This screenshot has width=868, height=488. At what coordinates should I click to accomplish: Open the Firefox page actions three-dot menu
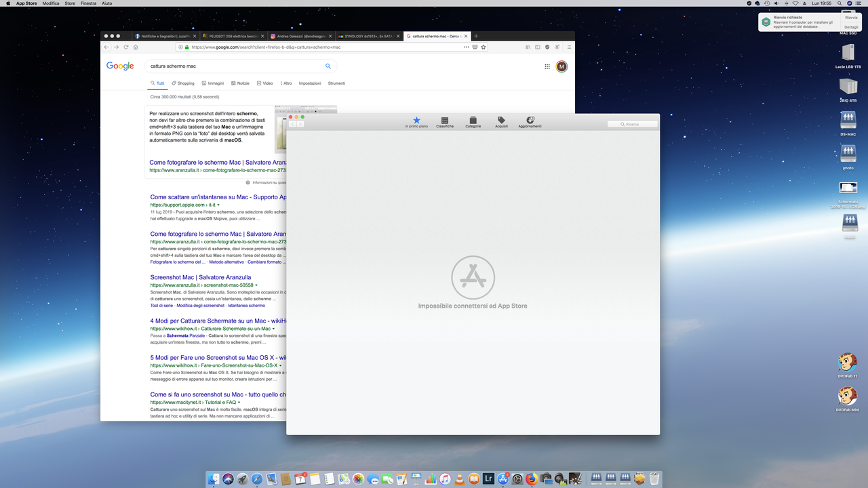[x=467, y=47]
